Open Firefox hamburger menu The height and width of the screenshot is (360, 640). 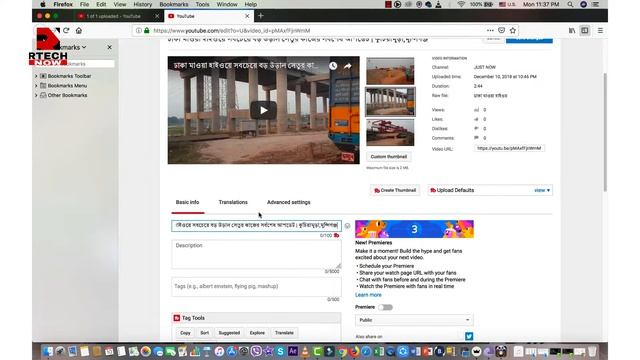coord(600,31)
